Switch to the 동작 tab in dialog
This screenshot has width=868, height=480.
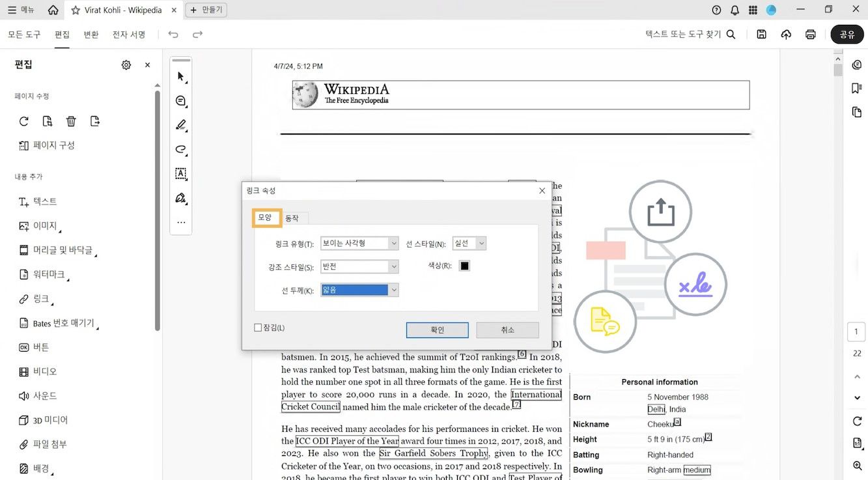point(292,218)
